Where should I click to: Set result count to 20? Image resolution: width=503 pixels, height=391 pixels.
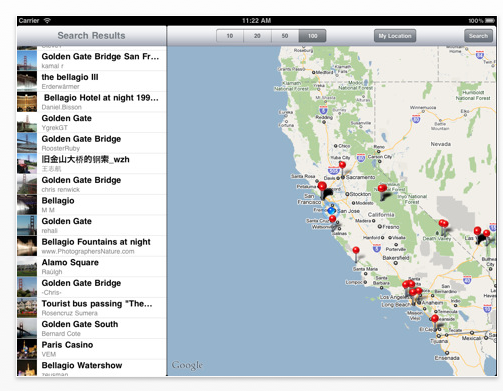257,36
